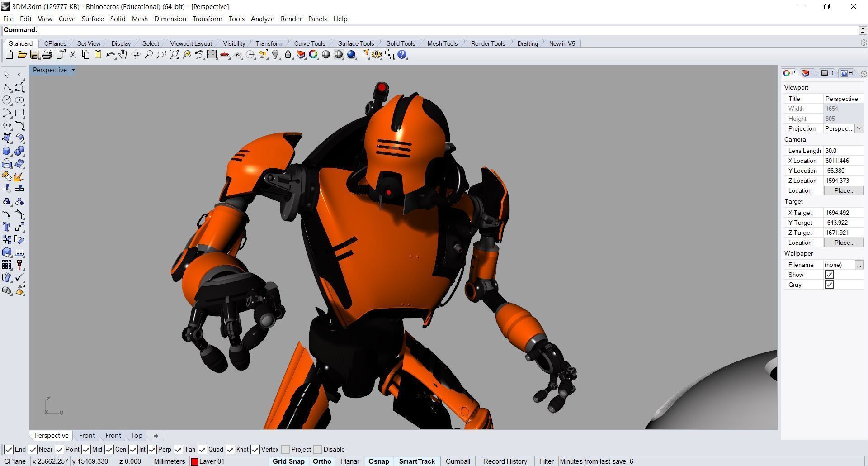Toggle the Near osnap checkbox
The width and height of the screenshot is (868, 466).
tap(33, 449)
